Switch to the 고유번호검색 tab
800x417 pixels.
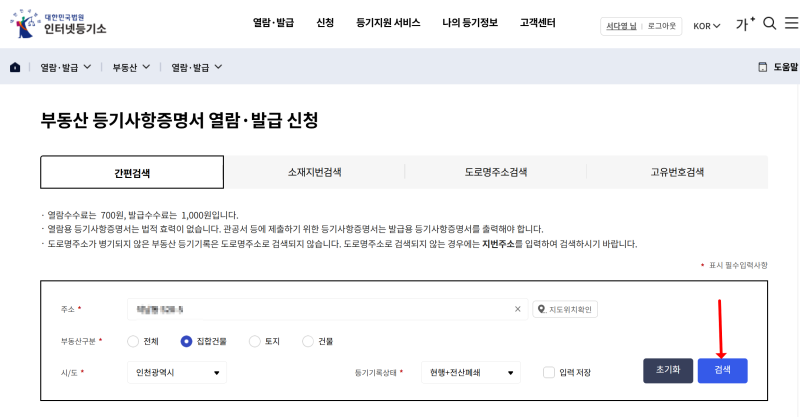(x=677, y=173)
